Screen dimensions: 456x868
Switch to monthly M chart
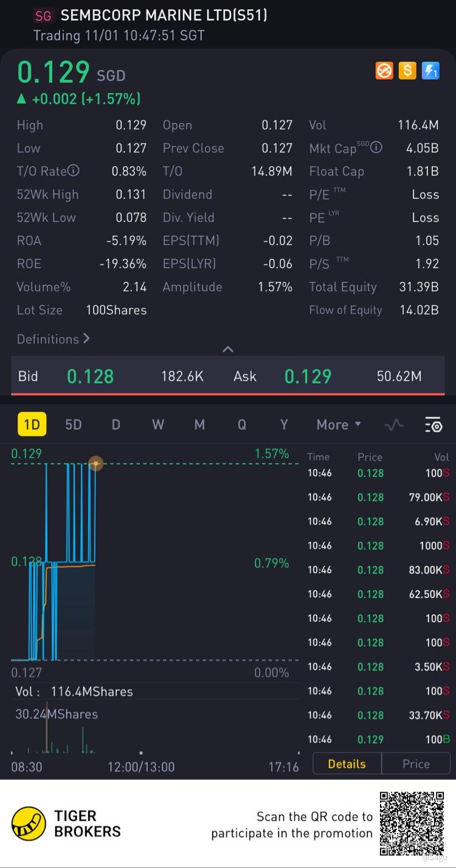199,425
